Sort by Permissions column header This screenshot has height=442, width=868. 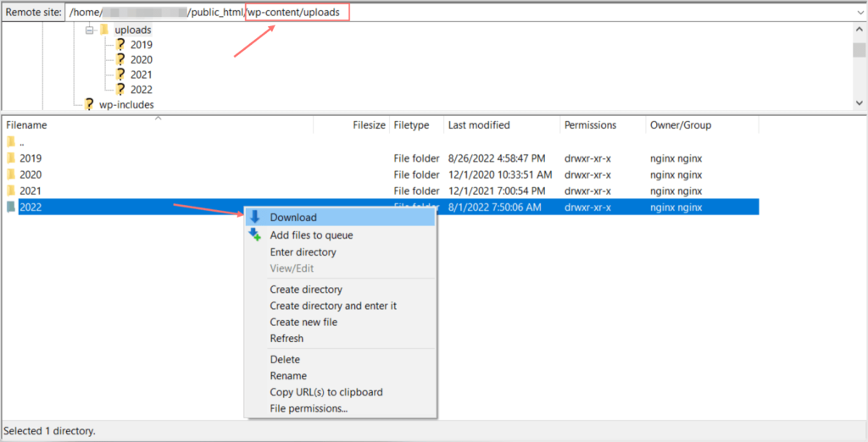pyautogui.click(x=603, y=125)
